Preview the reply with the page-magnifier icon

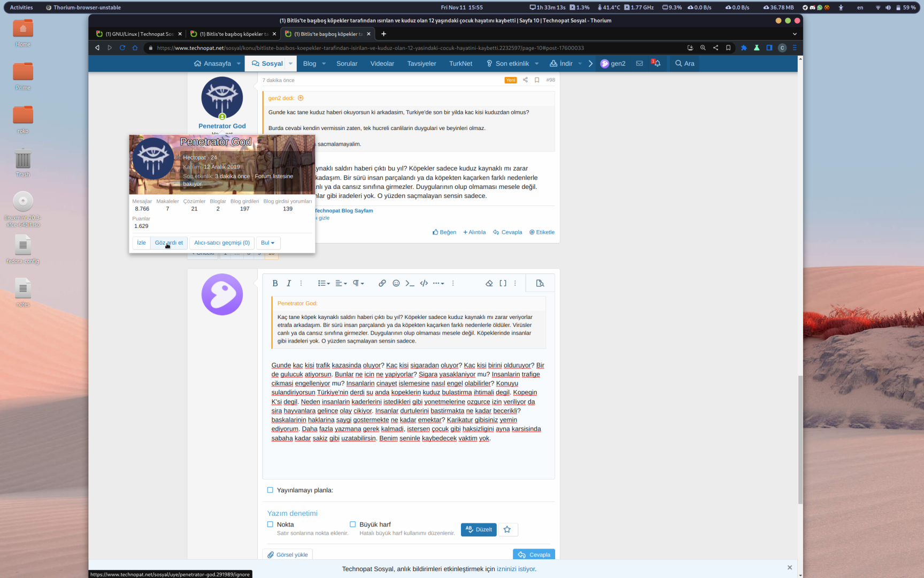[540, 284]
